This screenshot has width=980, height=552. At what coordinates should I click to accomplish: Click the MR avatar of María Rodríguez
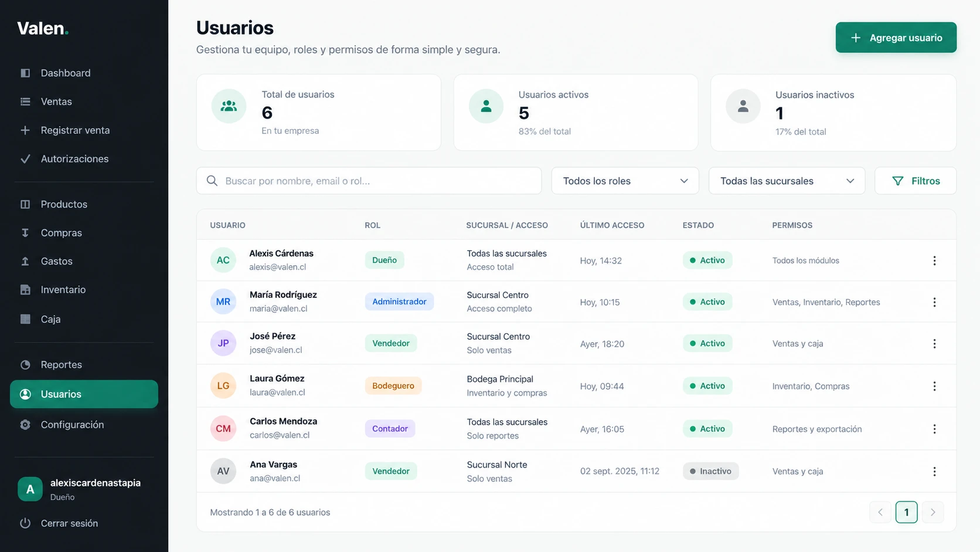[x=223, y=302]
